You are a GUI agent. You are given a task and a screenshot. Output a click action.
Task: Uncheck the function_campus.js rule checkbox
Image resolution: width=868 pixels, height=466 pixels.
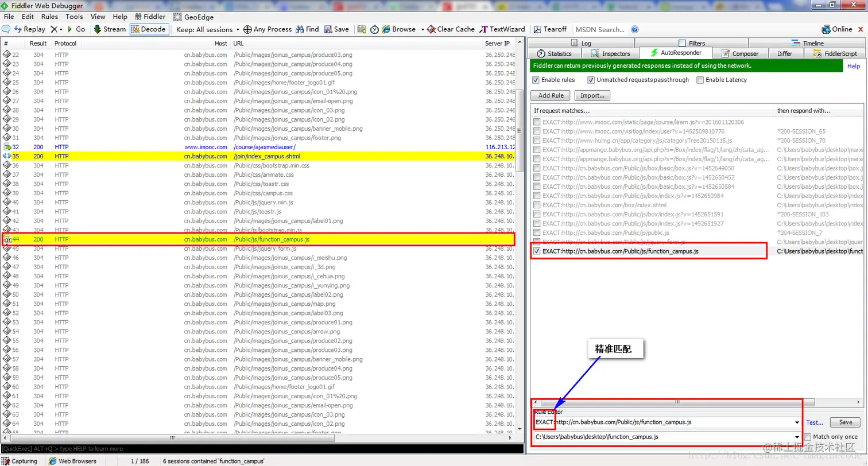pyautogui.click(x=537, y=251)
